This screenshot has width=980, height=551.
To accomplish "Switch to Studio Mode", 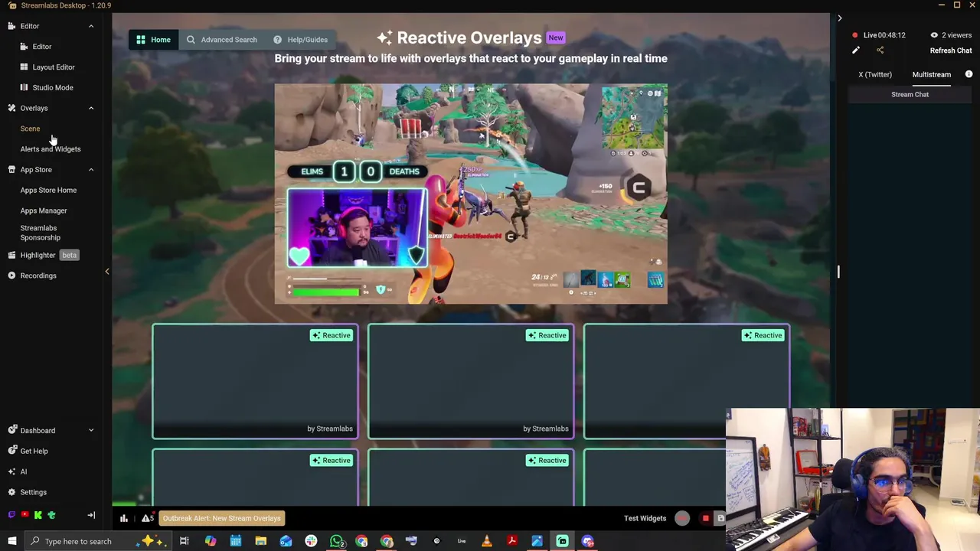I will pyautogui.click(x=47, y=87).
